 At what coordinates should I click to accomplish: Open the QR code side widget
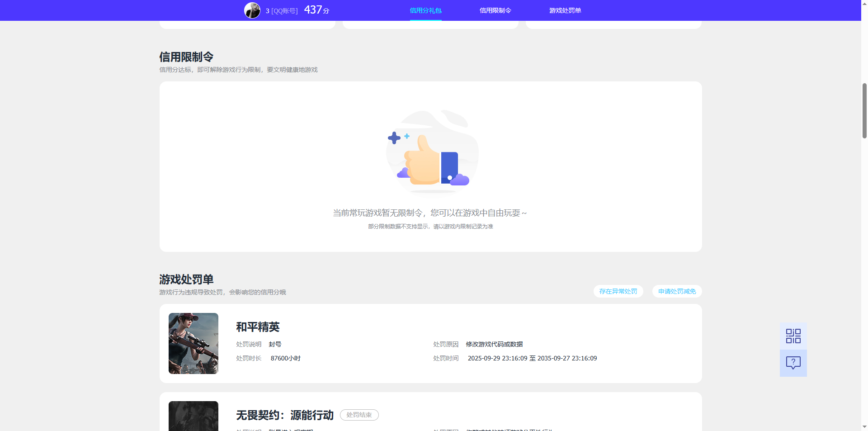pyautogui.click(x=793, y=336)
